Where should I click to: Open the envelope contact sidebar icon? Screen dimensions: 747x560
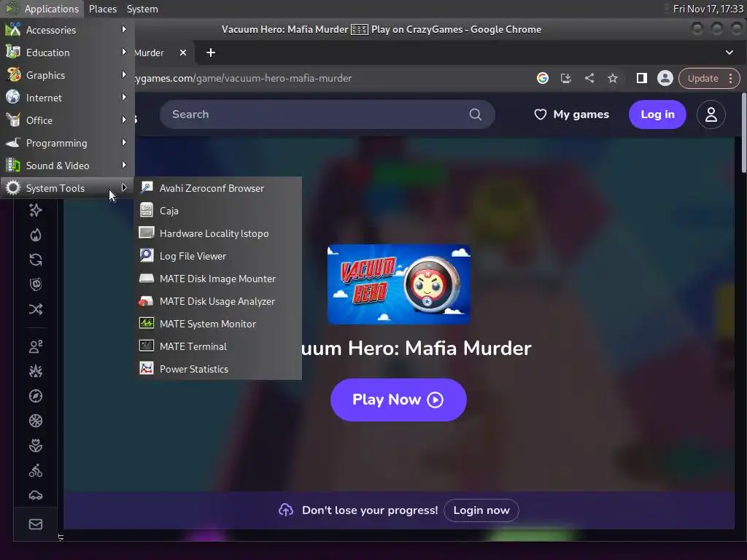36,524
